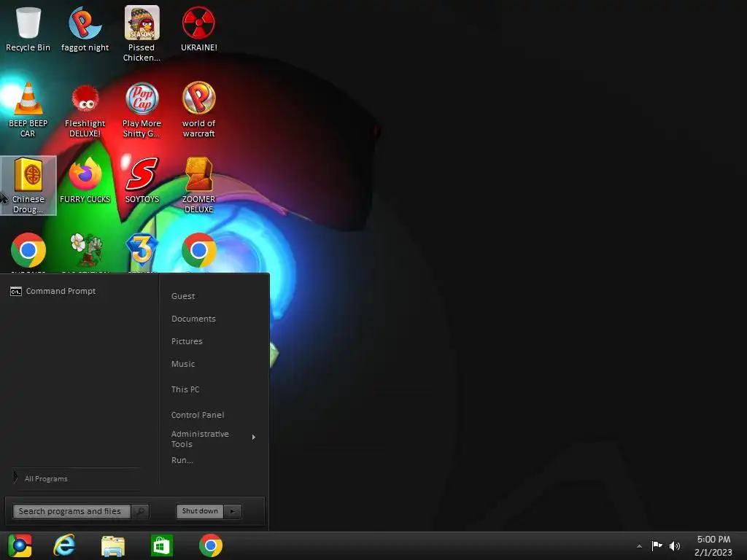Open Documents from the Start menu
This screenshot has width=747, height=560.
pyautogui.click(x=193, y=319)
